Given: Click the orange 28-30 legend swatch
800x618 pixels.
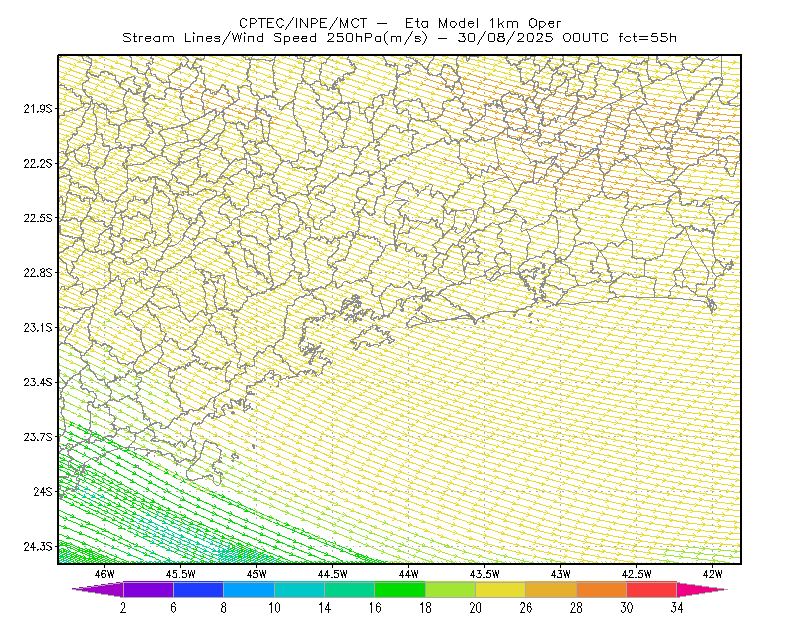Looking at the screenshot, I should point(602,589).
